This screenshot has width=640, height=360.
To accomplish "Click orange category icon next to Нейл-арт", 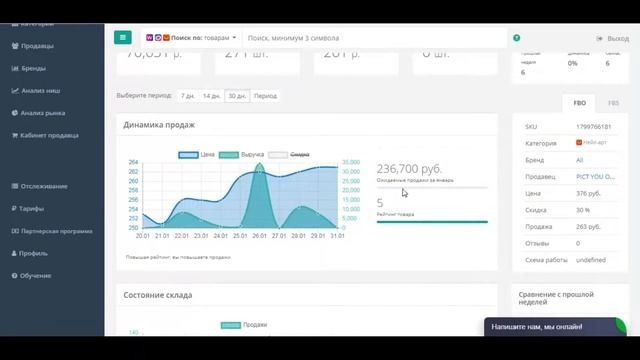I will click(x=579, y=142).
